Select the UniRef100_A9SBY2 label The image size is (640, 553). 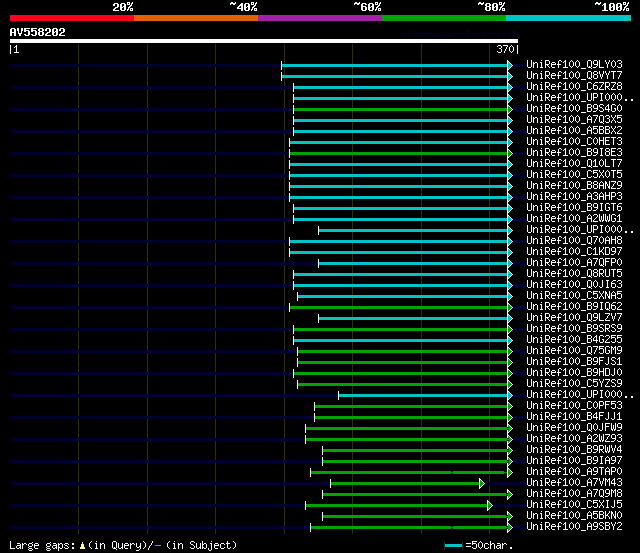574,527
